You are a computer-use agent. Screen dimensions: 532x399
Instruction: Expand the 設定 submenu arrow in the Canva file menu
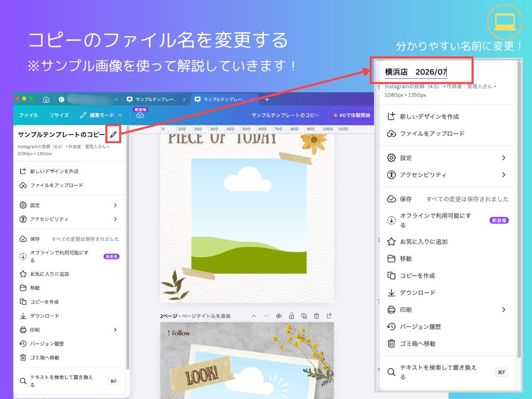[x=115, y=205]
